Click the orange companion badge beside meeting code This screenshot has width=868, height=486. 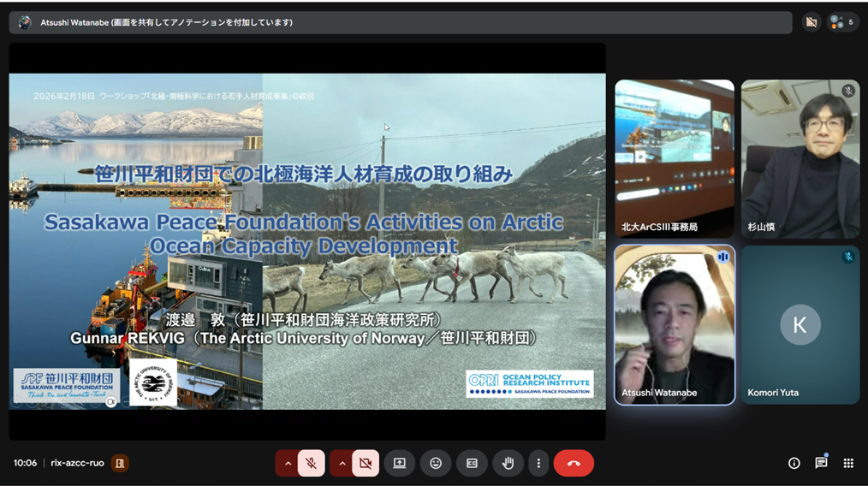coord(121,463)
